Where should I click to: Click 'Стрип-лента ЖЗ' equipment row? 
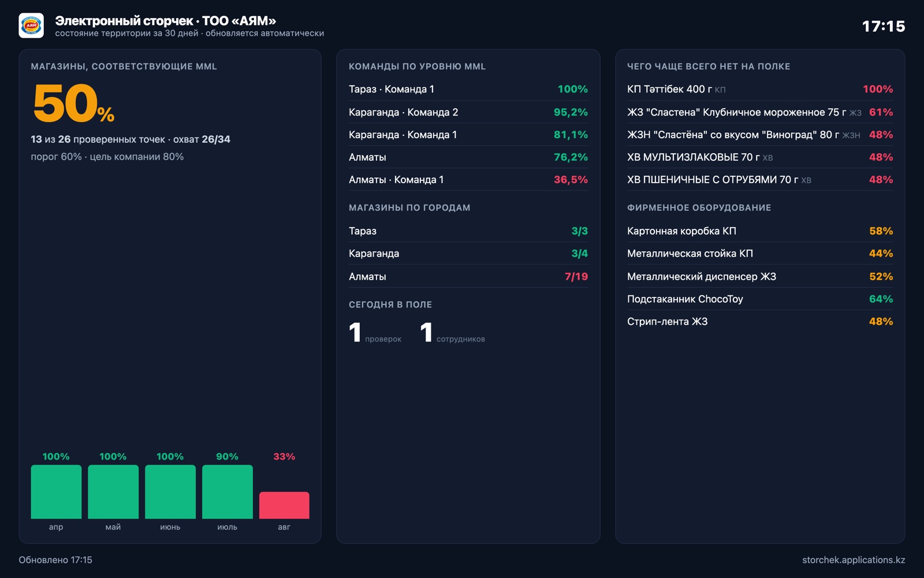point(760,321)
